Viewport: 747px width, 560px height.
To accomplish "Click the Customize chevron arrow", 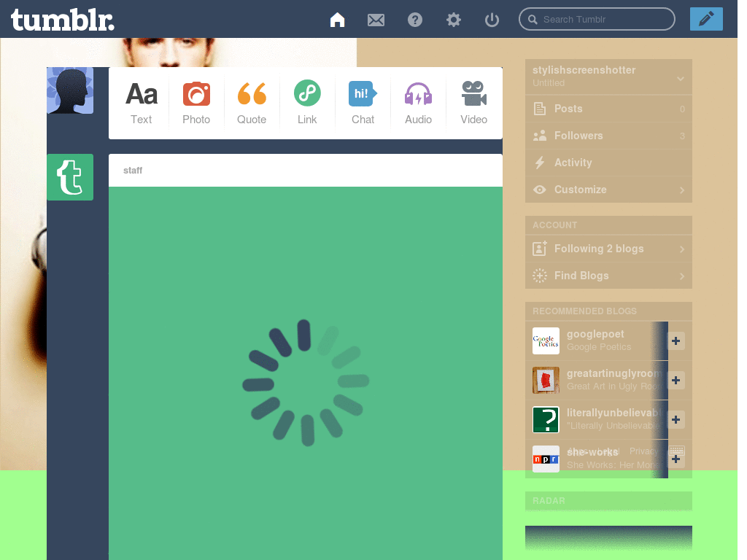I will pyautogui.click(x=682, y=190).
